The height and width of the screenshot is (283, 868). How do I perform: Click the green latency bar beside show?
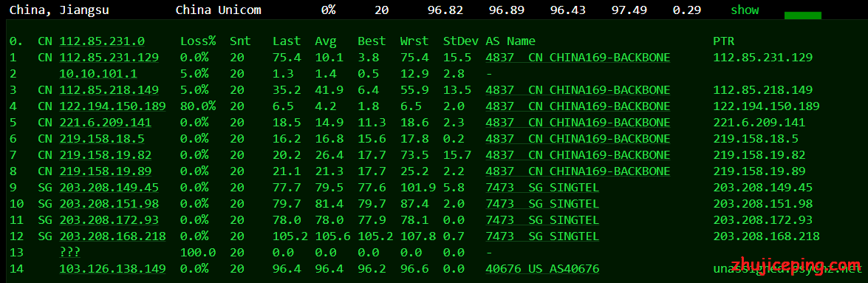(803, 15)
